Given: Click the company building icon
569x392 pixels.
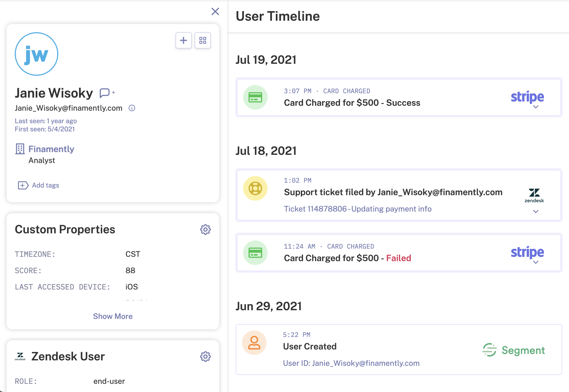Looking at the screenshot, I should point(20,149).
